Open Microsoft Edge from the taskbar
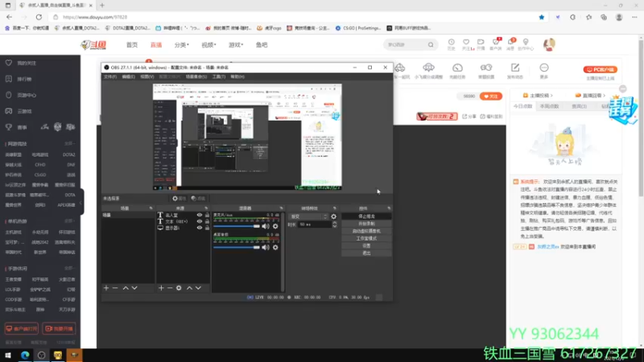Image resolution: width=644 pixels, height=362 pixels. [25, 355]
